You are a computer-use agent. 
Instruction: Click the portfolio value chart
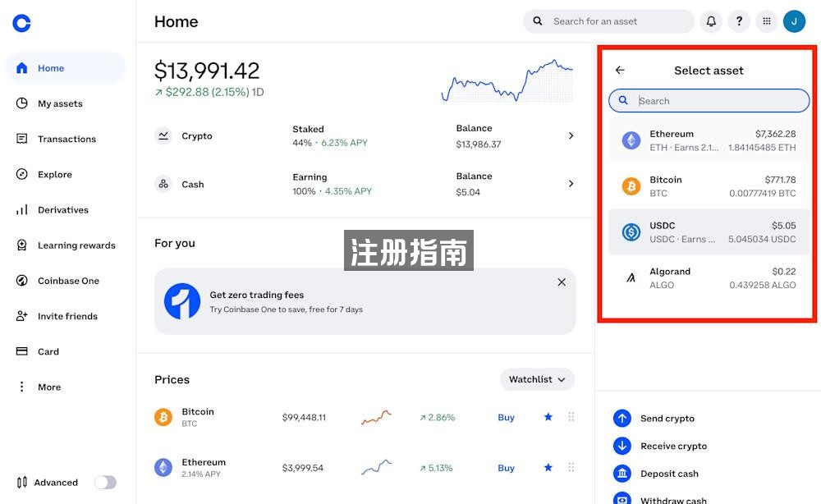(x=507, y=80)
